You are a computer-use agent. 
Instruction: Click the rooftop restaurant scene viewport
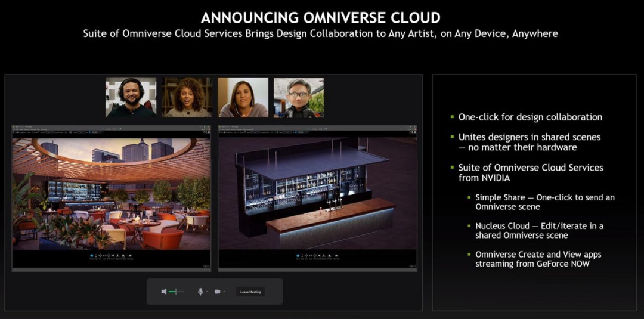(112, 194)
